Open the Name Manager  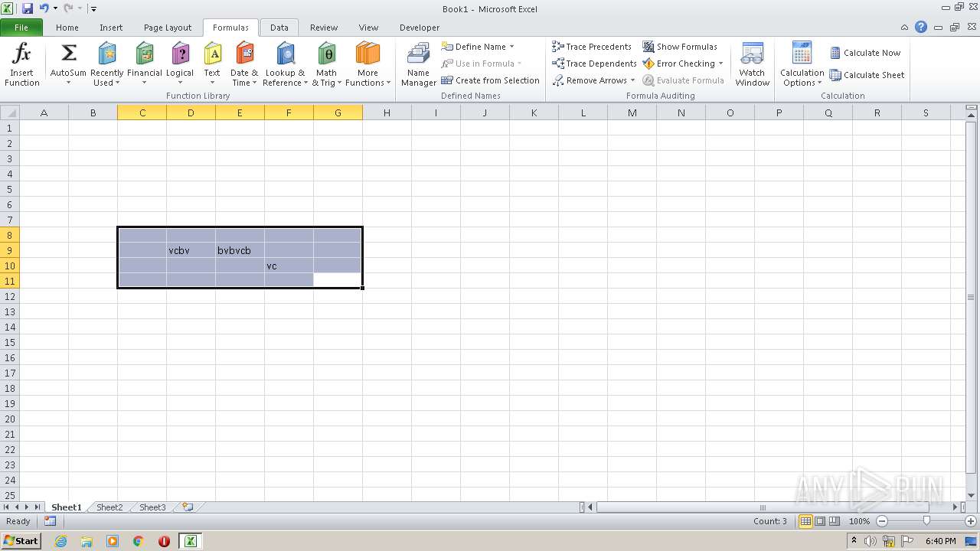(x=418, y=65)
